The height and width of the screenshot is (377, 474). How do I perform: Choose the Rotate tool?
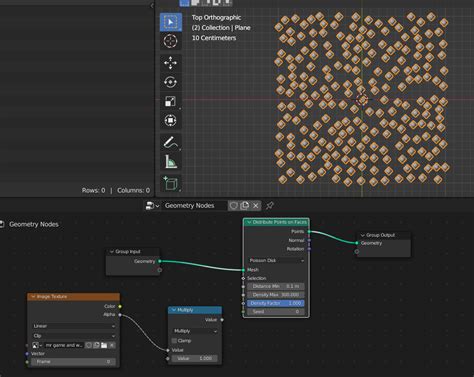pos(171,82)
